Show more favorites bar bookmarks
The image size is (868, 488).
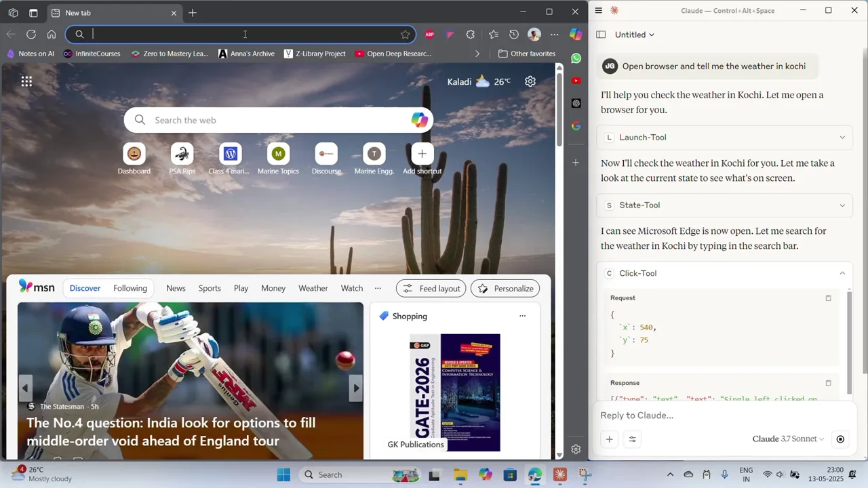(477, 54)
